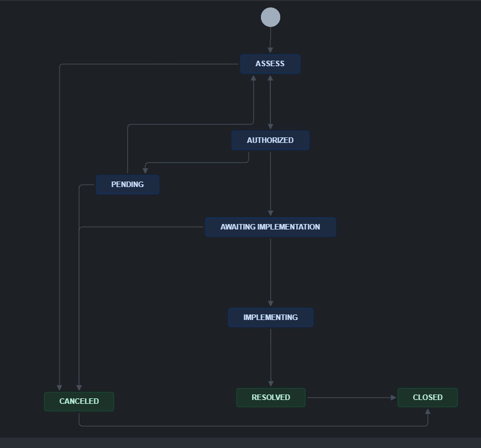Select the RESOLVED to CLOSED transition arrow
Screen dimensions: 481x448
[351, 398]
